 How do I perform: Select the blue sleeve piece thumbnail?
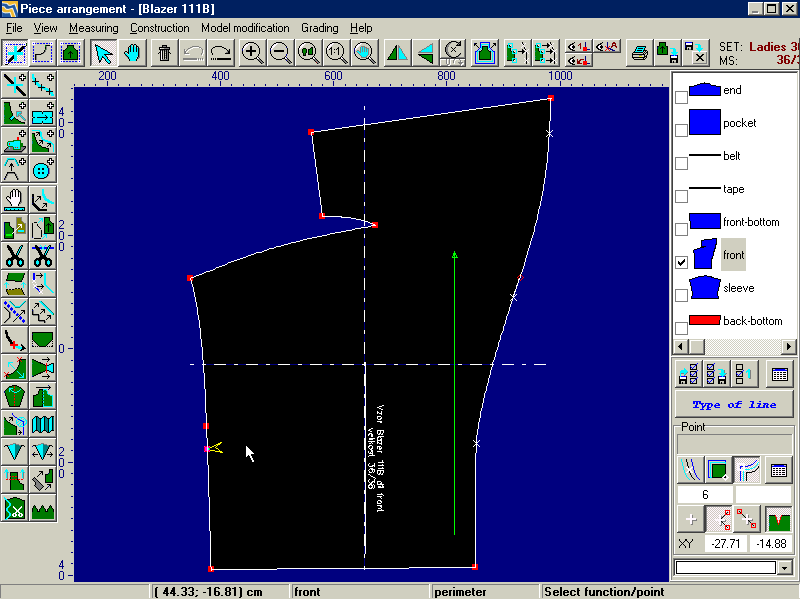click(705, 287)
